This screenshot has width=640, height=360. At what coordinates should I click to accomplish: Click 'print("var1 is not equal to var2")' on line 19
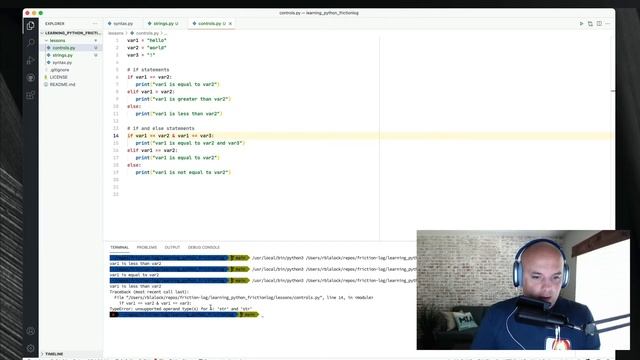click(183, 172)
